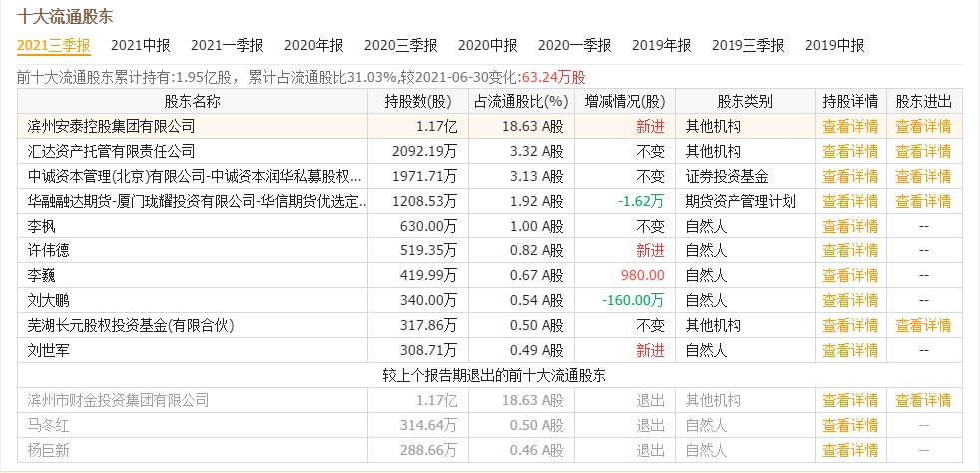
Task: Click the 增减情况(股) column header
Action: [625, 101]
